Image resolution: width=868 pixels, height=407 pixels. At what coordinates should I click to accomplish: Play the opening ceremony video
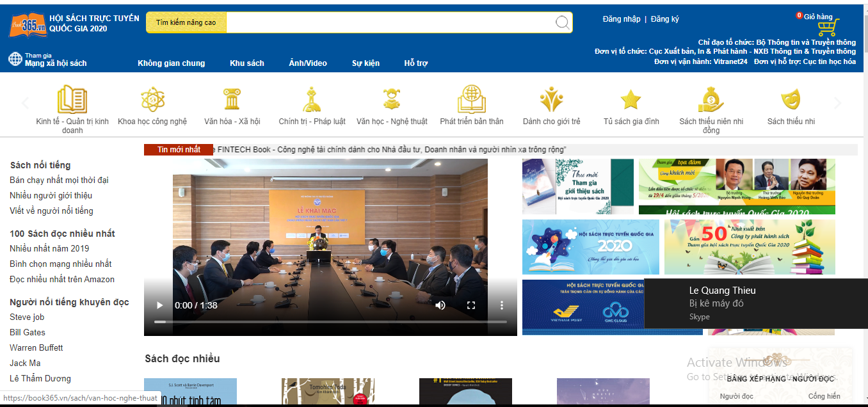pos(160,305)
